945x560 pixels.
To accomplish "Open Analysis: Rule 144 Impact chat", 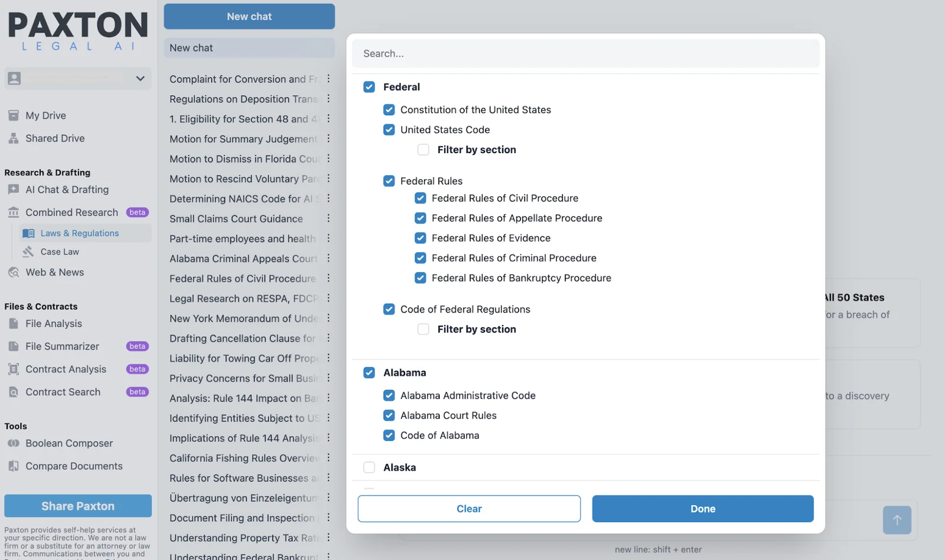I will point(244,398).
